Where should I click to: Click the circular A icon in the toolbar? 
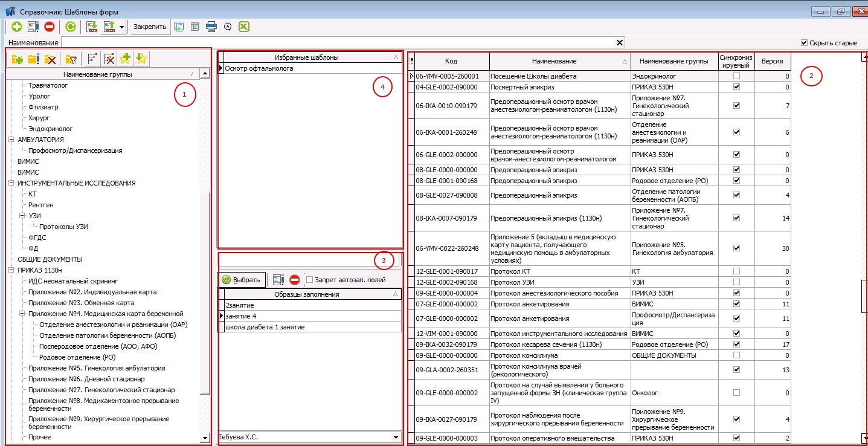pyautogui.click(x=228, y=27)
